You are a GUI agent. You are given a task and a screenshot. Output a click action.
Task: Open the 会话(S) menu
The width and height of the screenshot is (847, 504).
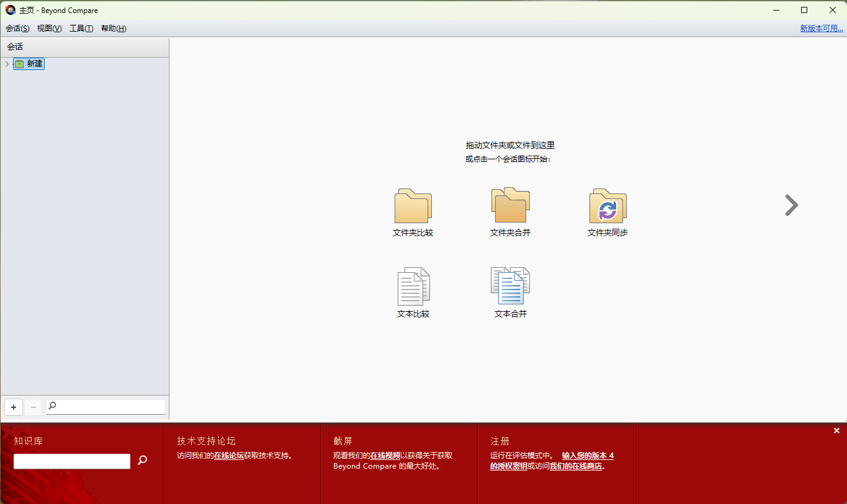coord(17,29)
